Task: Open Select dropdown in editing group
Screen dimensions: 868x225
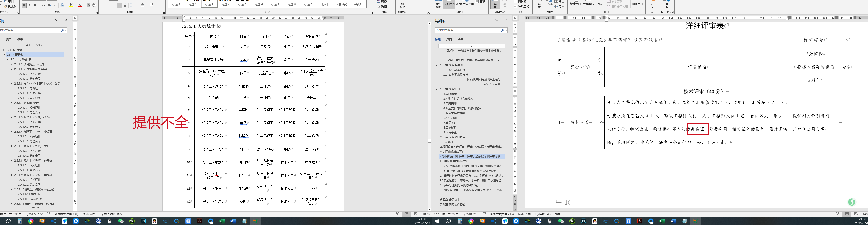Action: 384,7
